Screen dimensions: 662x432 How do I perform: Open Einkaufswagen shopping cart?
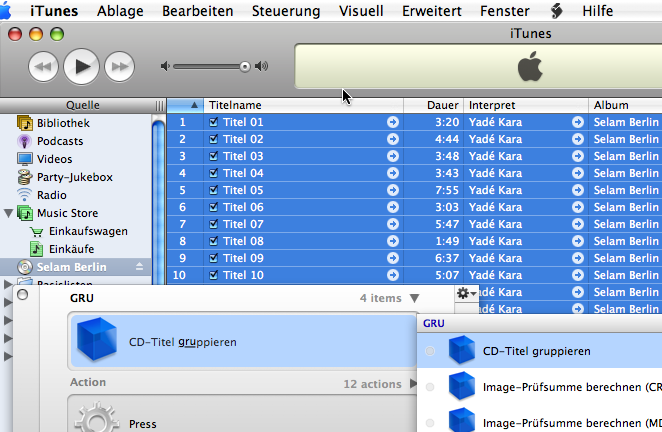88,231
